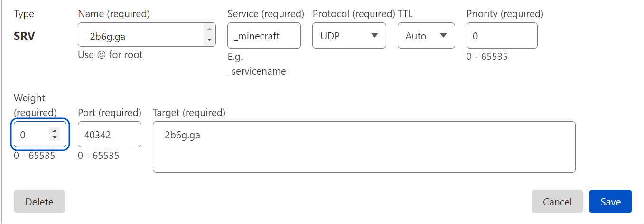Save the DNS record
The image size is (644, 224).
[610, 202]
